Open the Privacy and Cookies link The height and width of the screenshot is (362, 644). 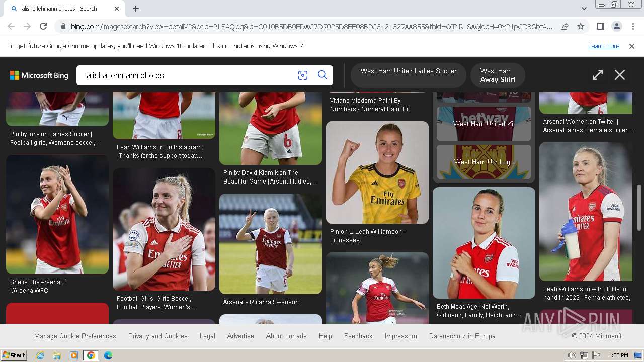point(158,336)
